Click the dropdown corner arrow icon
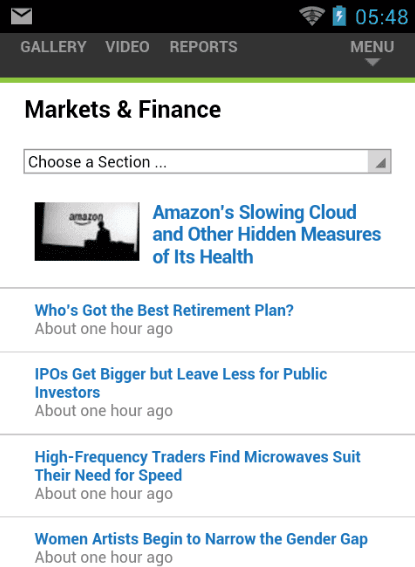415x567 pixels. [x=380, y=162]
